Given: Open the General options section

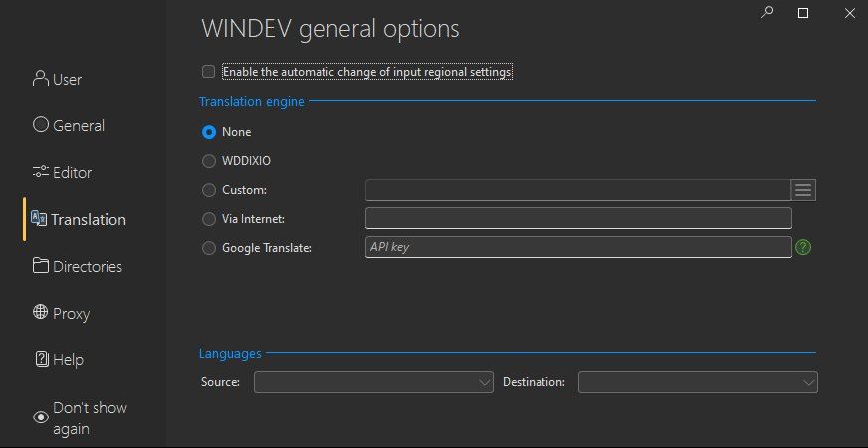Looking at the screenshot, I should click(69, 125).
